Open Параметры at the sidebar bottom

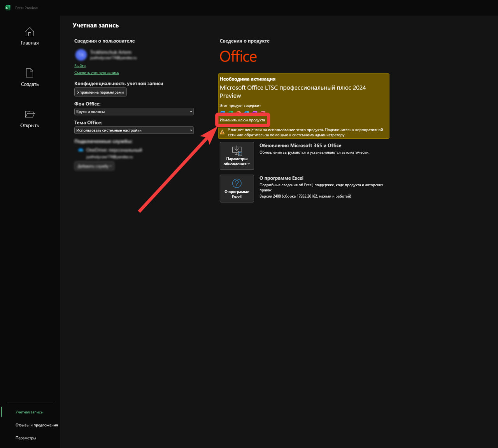[x=26, y=438]
